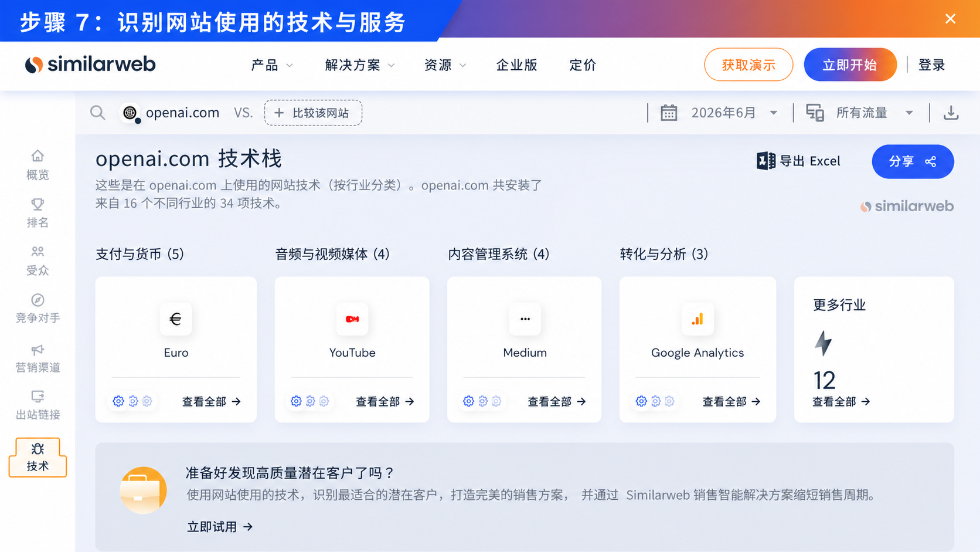Open 排名 trophy icon in sidebar
This screenshot has height=552, width=980.
tap(38, 204)
